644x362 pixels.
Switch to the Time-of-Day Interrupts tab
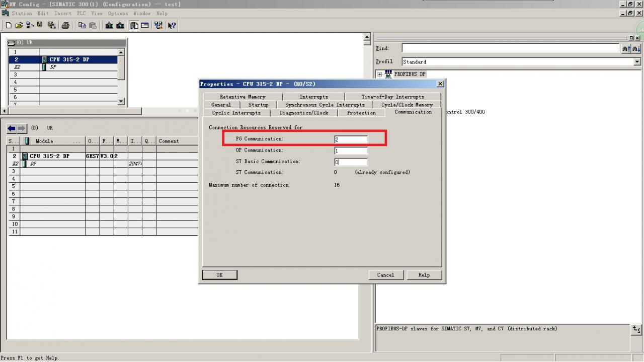[x=392, y=97]
